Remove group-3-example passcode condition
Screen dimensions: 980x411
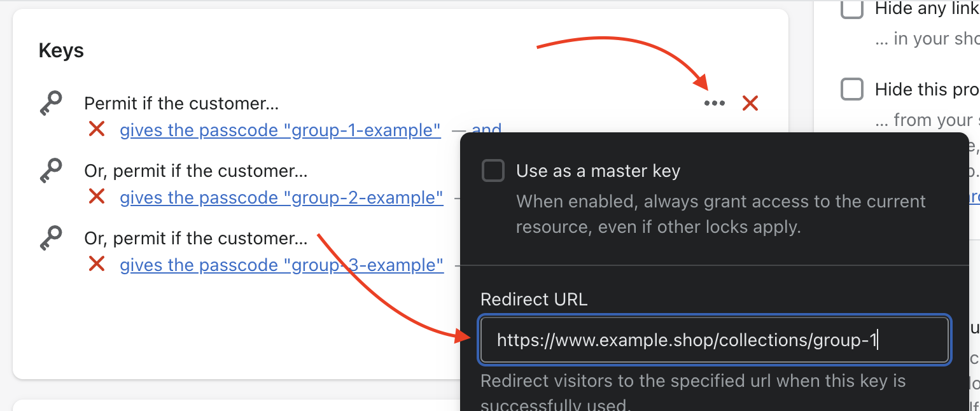(x=97, y=264)
